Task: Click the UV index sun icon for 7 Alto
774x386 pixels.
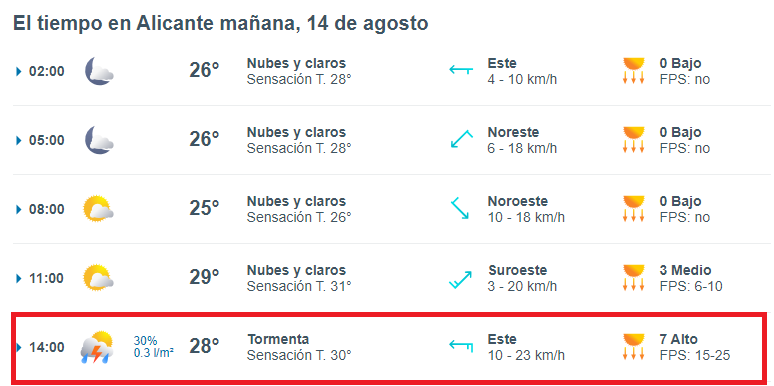Action: (x=634, y=347)
